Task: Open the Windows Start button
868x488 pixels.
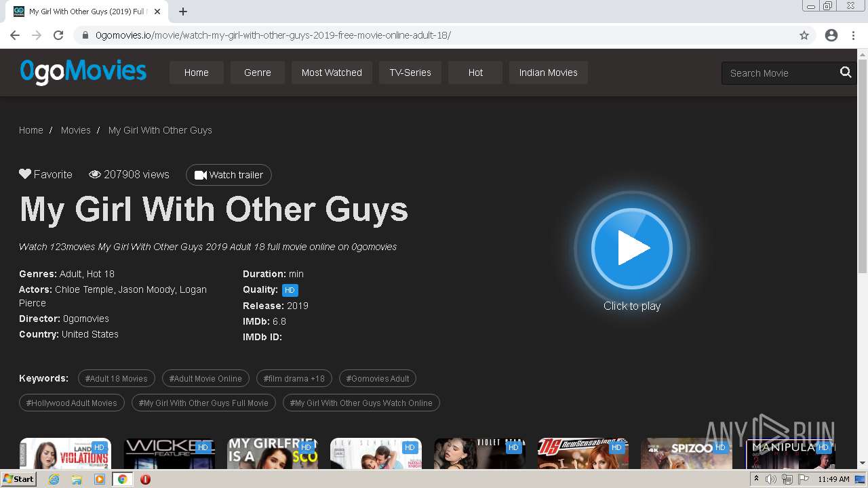Action: 19,479
